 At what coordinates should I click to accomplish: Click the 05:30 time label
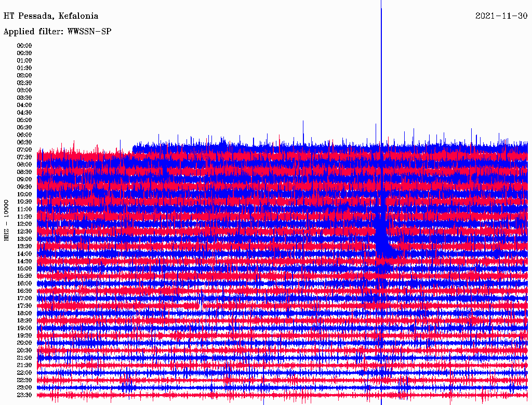tap(24, 128)
